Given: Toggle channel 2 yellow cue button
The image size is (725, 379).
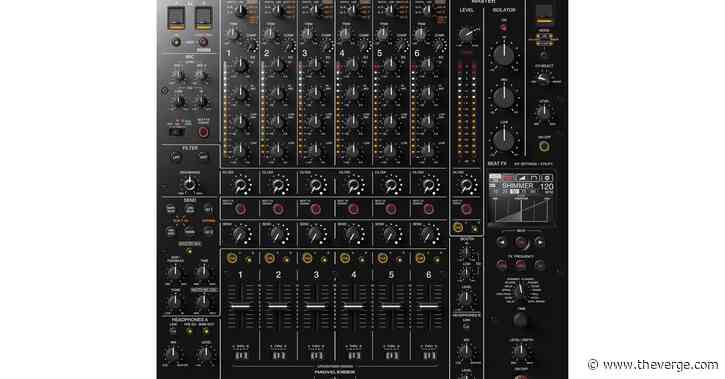Looking at the screenshot, I should point(270,258).
